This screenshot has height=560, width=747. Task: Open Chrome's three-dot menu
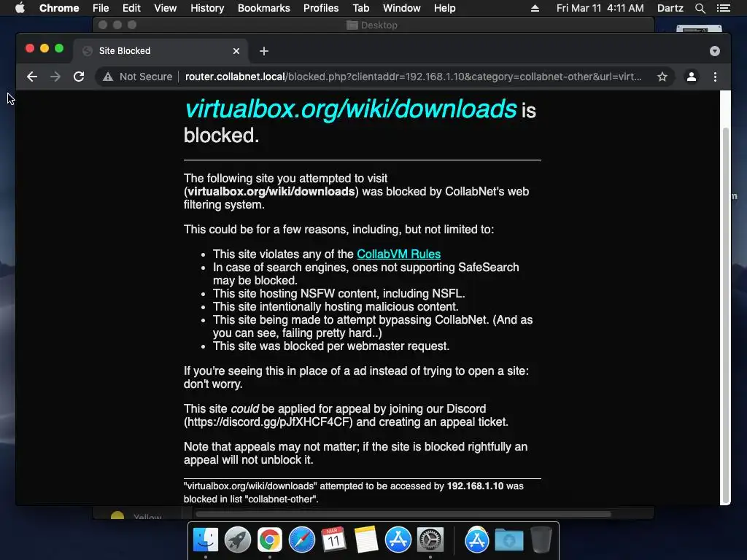tap(715, 77)
